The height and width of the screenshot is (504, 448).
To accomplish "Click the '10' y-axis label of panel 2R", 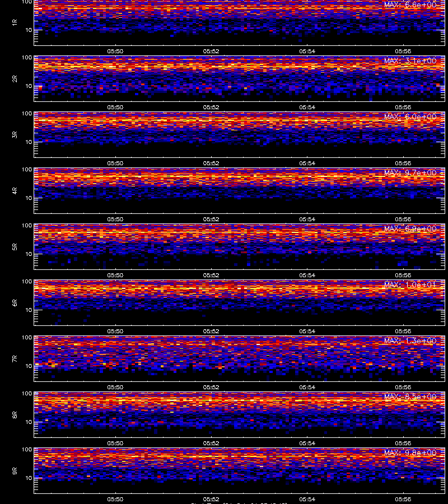I will (29, 86).
